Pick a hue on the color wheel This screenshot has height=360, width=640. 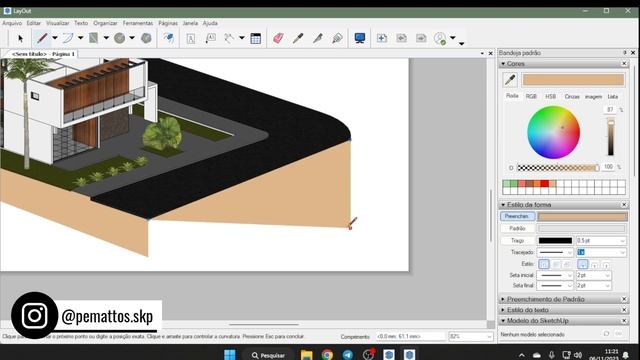[x=553, y=132]
